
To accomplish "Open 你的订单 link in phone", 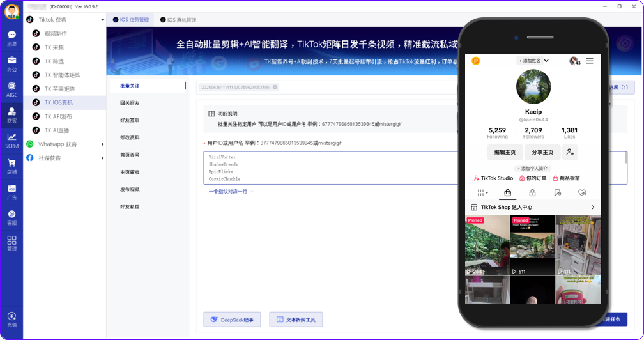I will 533,178.
